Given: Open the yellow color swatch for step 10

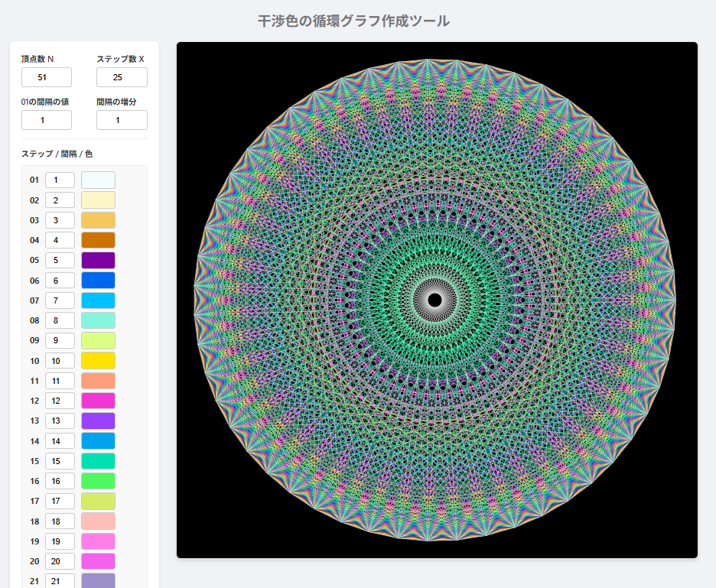Looking at the screenshot, I should [98, 360].
